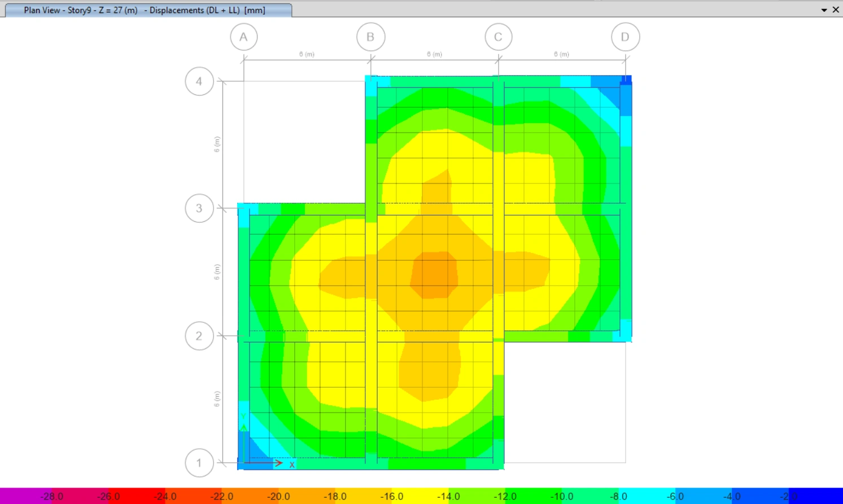
Task: Click the -12.0 legend value
Action: 505,497
